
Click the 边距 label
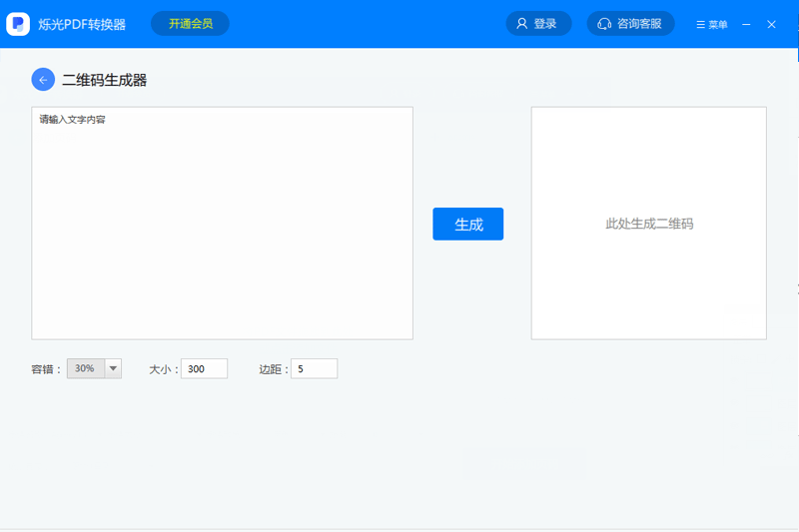273,369
